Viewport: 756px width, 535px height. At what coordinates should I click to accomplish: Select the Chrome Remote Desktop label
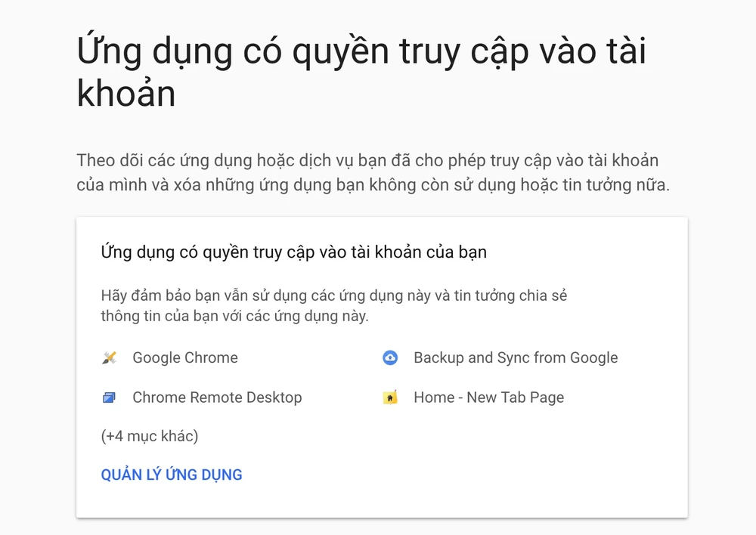217,397
